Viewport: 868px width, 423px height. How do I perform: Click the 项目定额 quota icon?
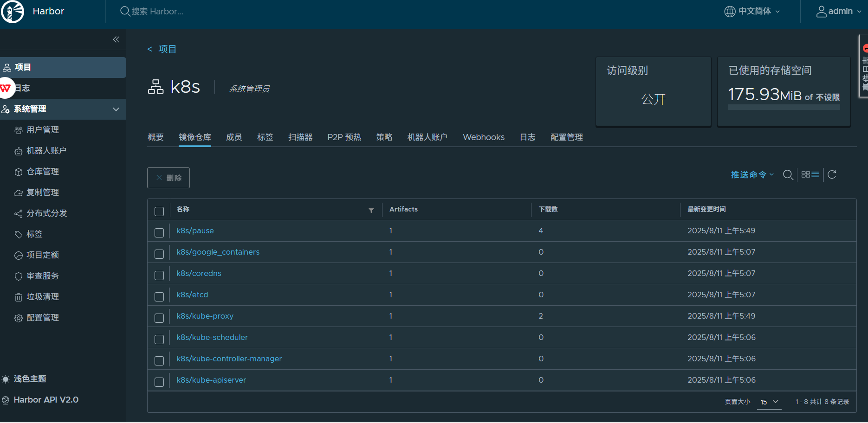click(19, 256)
